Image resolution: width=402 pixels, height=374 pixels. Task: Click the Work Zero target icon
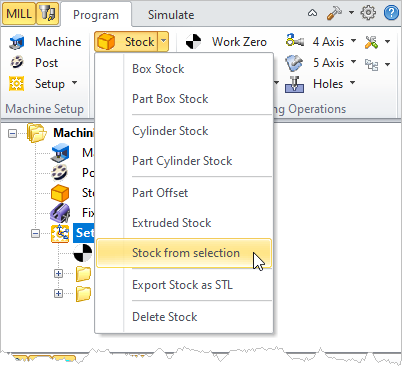coord(193,42)
